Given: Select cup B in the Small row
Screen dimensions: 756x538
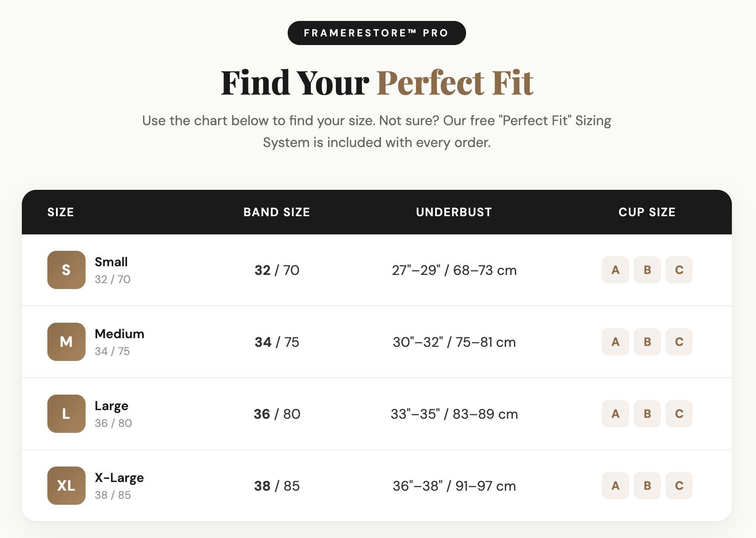Looking at the screenshot, I should point(647,270).
